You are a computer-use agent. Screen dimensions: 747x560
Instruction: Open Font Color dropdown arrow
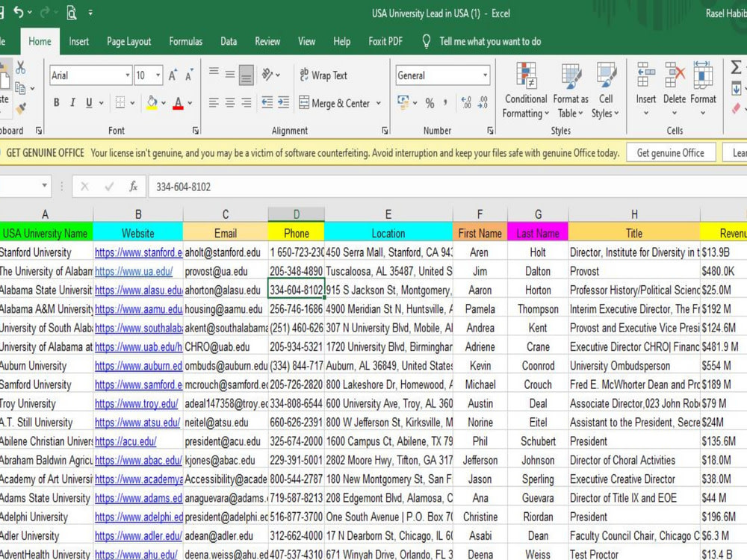[190, 103]
